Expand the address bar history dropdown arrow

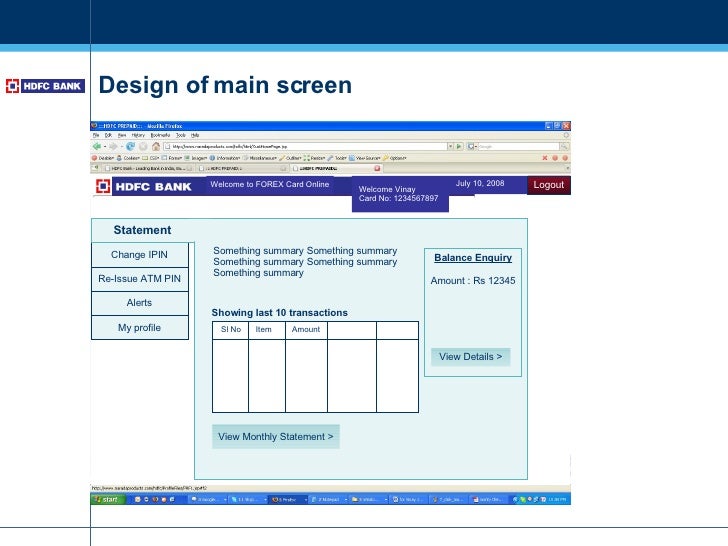click(450, 146)
